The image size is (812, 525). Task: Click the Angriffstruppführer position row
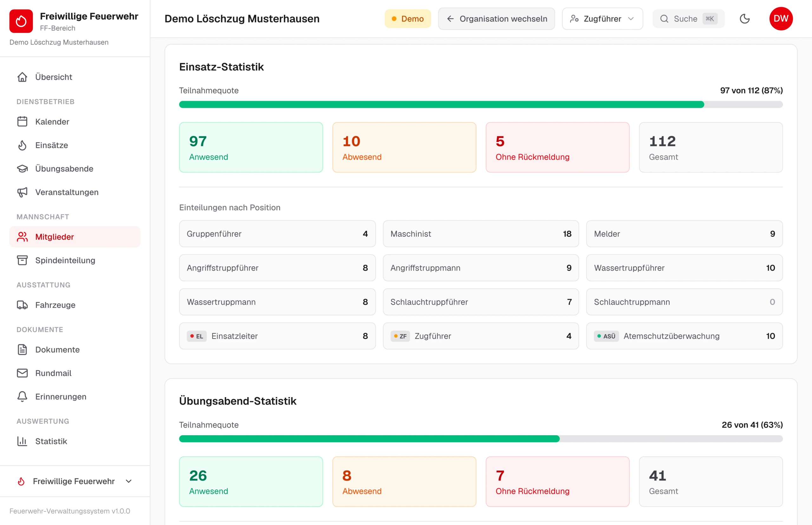tap(278, 268)
